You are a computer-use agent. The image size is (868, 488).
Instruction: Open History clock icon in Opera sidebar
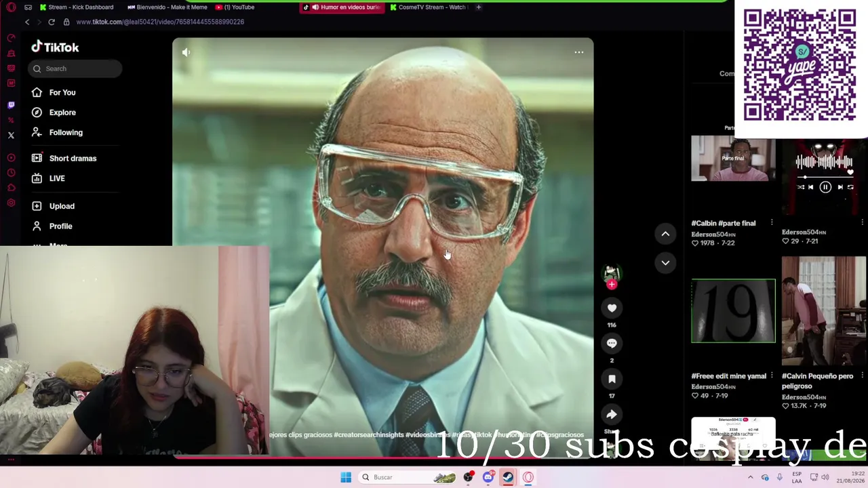coord(11,173)
